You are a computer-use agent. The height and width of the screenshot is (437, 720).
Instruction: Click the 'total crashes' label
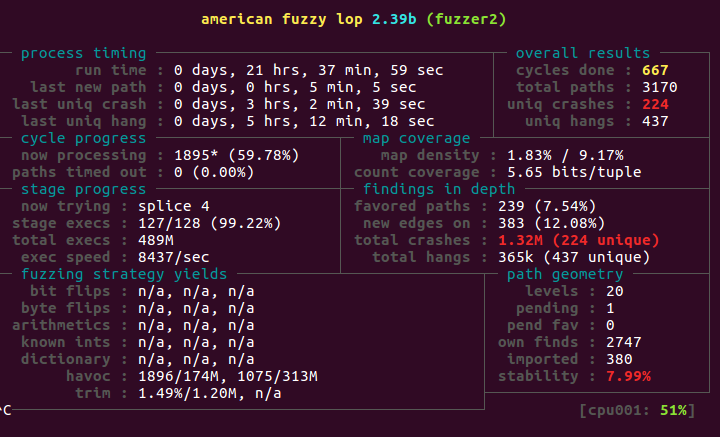412,240
